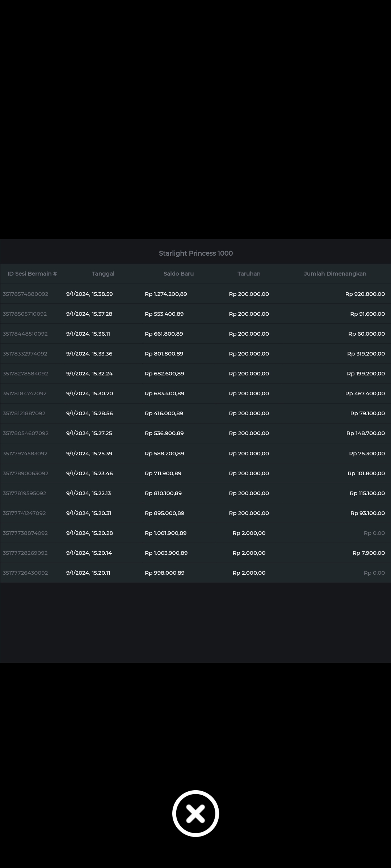Click the Rp 1.003.900,89 balance entry
The image size is (391, 868).
(166, 553)
